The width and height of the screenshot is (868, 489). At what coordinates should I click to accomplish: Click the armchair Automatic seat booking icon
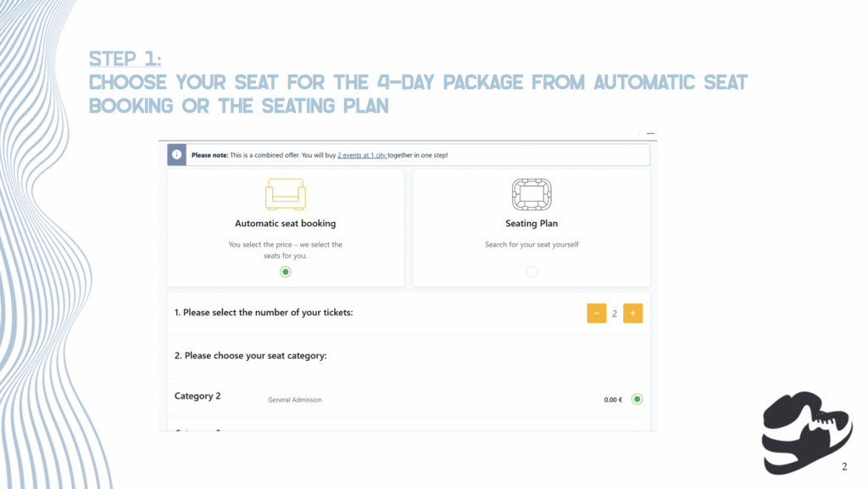click(285, 194)
